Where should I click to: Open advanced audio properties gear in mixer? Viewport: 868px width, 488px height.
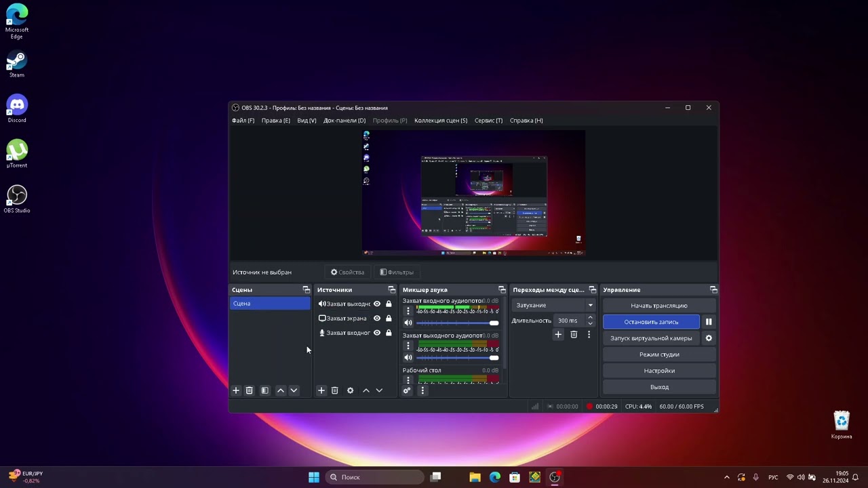coord(407,390)
